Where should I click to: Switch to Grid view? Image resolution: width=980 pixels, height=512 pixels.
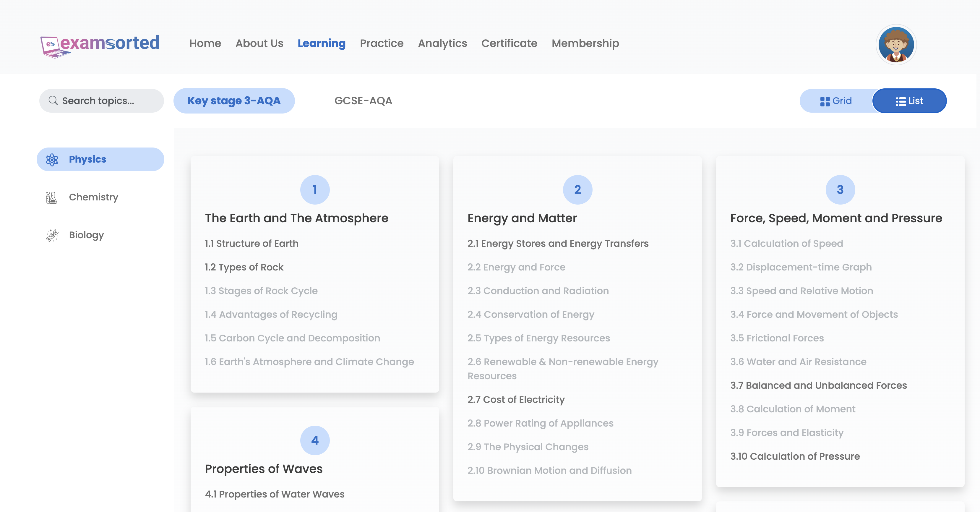click(x=836, y=101)
